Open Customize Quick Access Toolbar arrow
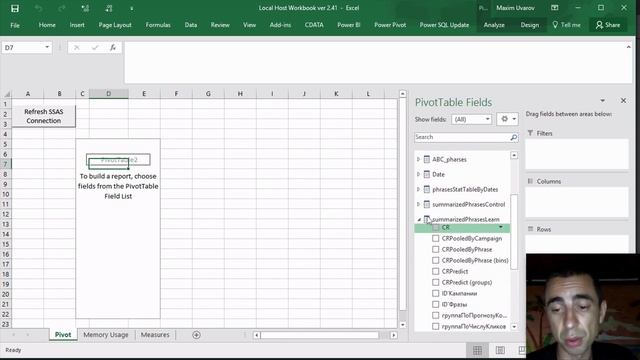 (131, 8)
